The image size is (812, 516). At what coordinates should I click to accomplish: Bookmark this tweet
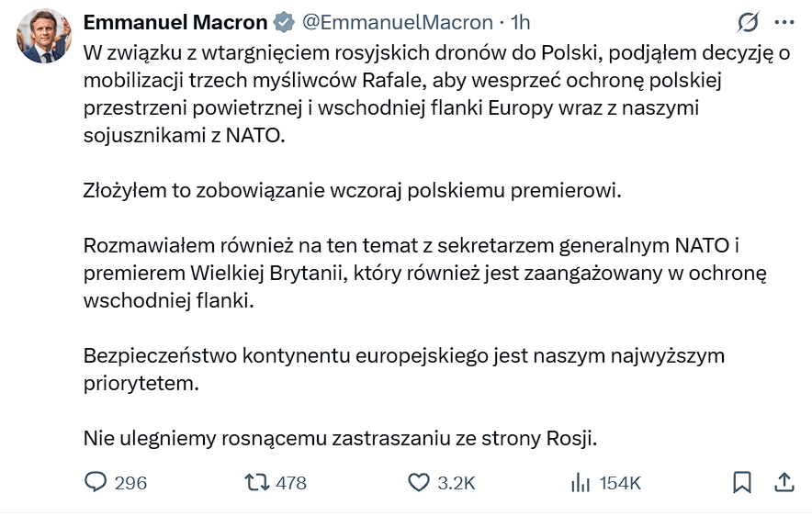[x=742, y=482]
